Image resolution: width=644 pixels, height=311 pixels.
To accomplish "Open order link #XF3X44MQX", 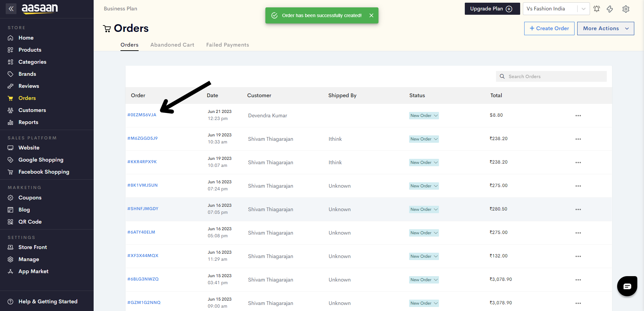I will coord(143,256).
